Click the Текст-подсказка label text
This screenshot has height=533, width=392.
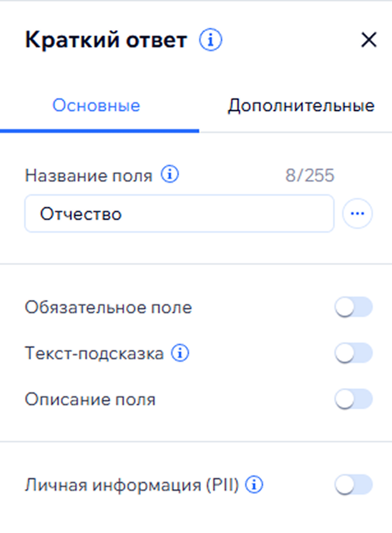coord(94,353)
